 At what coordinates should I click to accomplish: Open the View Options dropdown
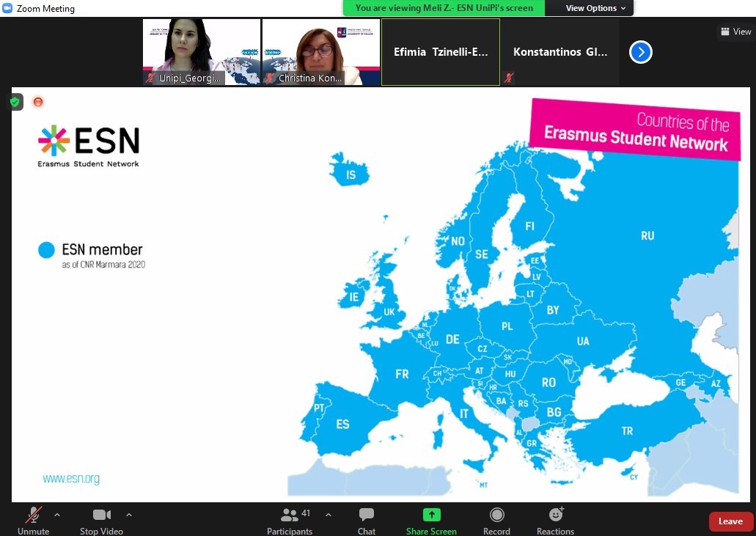[x=595, y=8]
